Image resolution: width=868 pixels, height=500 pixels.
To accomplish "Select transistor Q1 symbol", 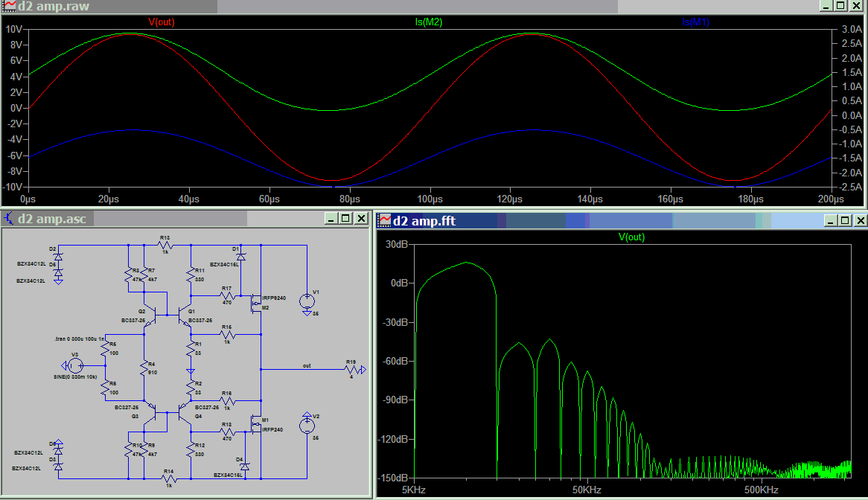I will (x=184, y=315).
